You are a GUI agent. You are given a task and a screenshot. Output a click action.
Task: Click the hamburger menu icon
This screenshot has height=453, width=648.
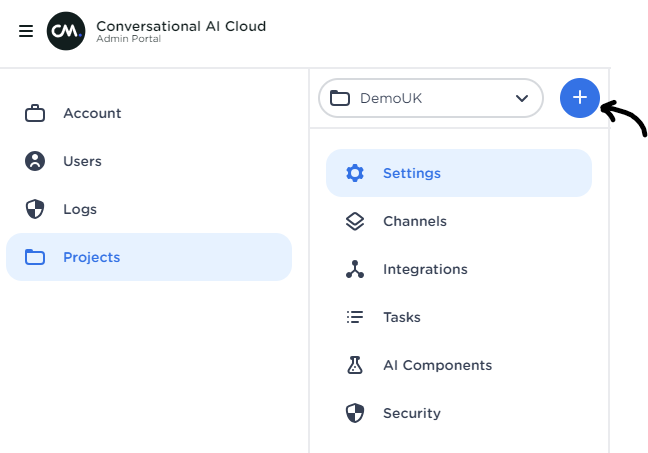click(x=26, y=31)
